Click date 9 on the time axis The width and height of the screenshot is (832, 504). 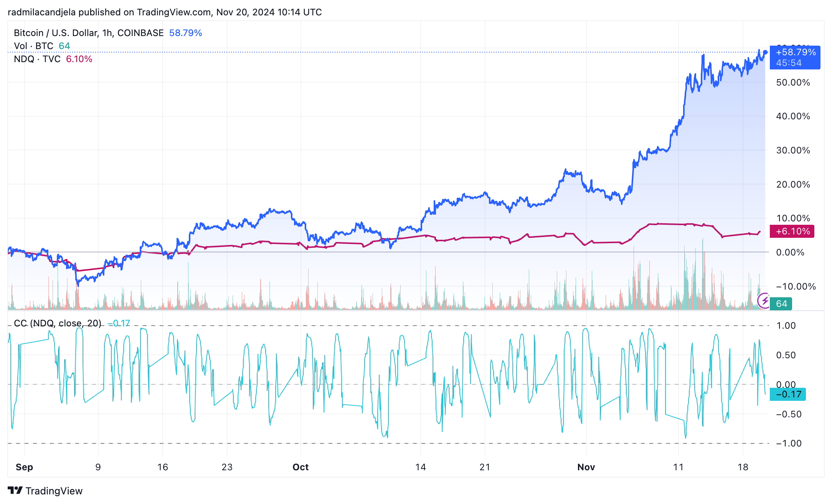(98, 467)
